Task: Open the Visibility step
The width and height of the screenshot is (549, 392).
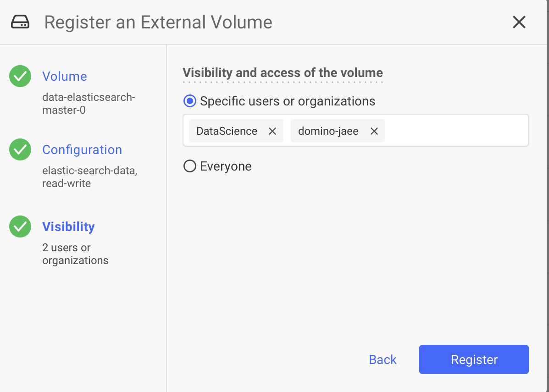Action: click(68, 226)
